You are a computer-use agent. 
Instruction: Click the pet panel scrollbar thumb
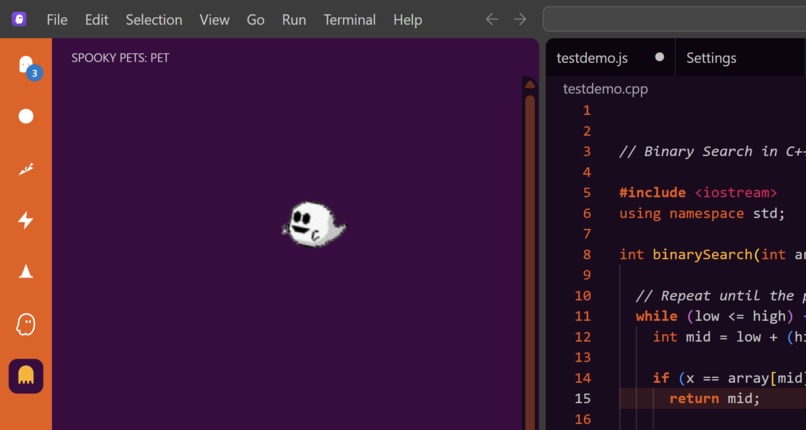pos(530,262)
